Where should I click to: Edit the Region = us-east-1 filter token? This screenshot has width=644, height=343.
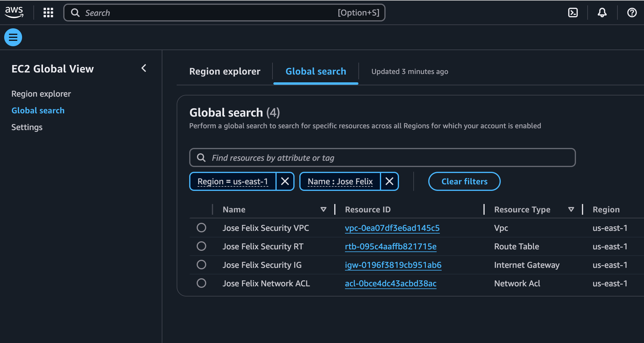tap(233, 181)
